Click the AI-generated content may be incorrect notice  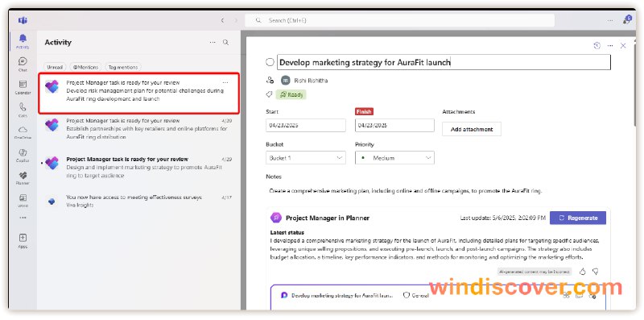click(535, 272)
